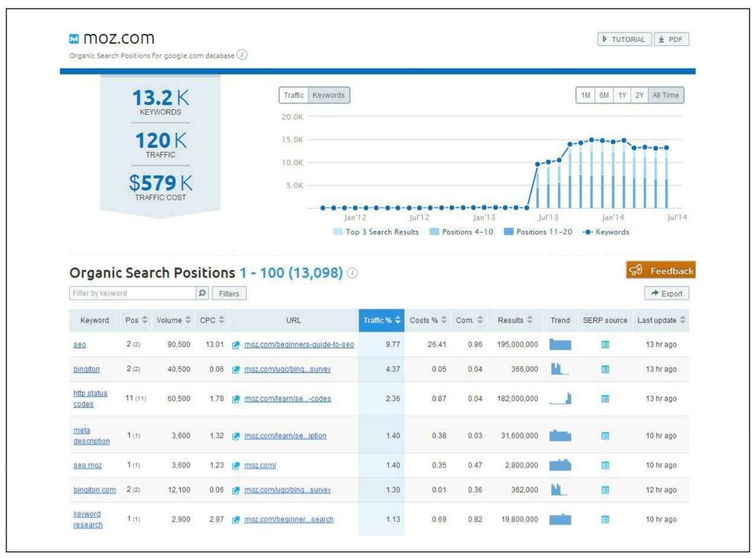The height and width of the screenshot is (558, 756).
Task: Toggle Positions 4-10 legend entry
Action: (x=461, y=232)
